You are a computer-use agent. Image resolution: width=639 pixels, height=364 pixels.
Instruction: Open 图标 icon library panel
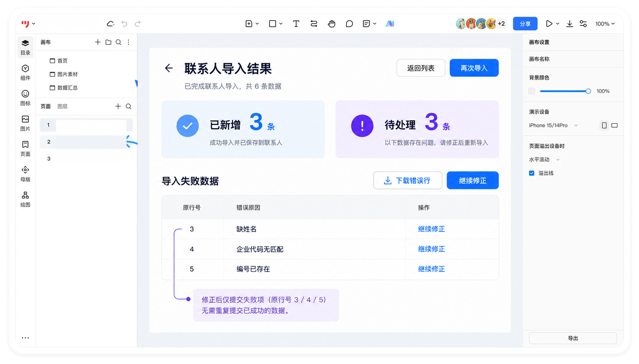tap(25, 98)
